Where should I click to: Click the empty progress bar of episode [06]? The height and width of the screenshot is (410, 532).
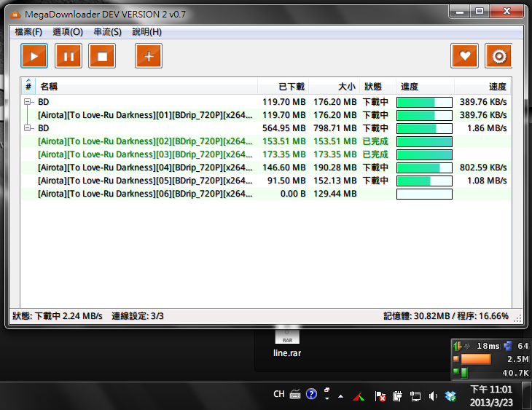tap(424, 194)
